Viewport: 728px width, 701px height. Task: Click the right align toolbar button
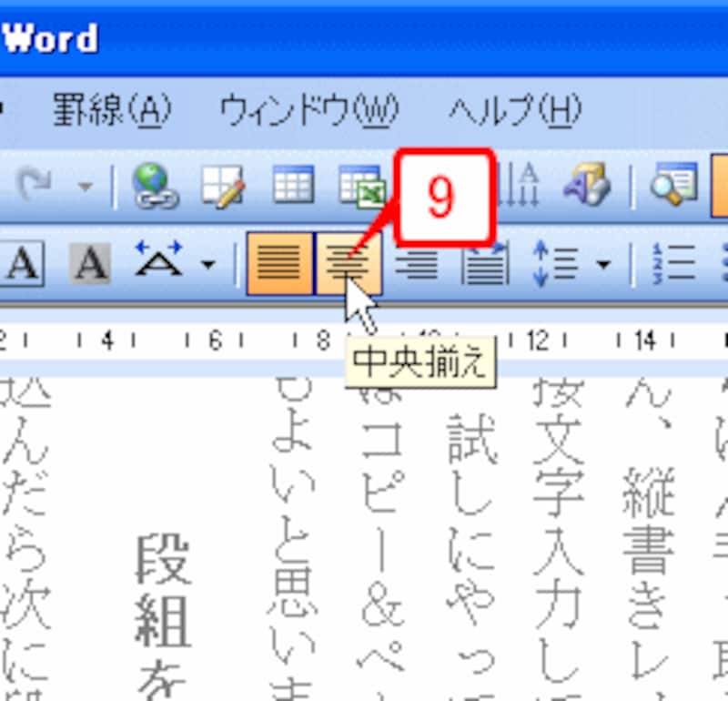[x=416, y=264]
